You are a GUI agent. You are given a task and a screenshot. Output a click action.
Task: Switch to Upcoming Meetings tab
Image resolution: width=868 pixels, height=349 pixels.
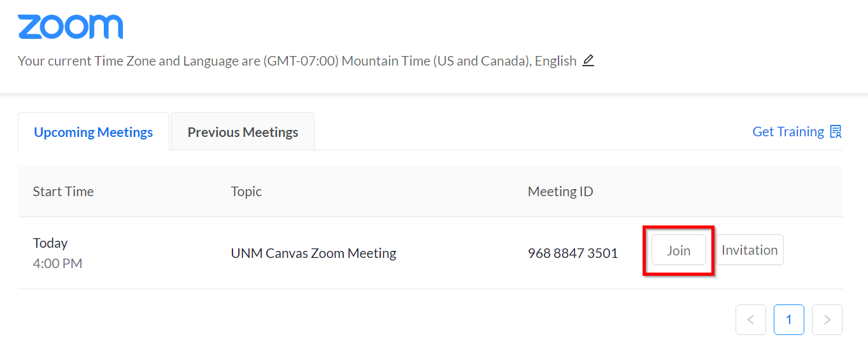click(x=94, y=132)
